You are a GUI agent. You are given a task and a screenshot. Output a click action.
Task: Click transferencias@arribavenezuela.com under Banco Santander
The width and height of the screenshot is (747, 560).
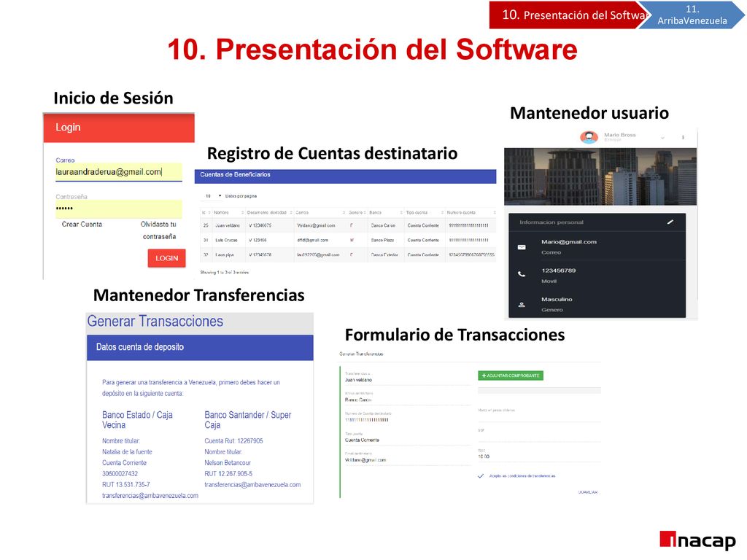[x=252, y=485]
